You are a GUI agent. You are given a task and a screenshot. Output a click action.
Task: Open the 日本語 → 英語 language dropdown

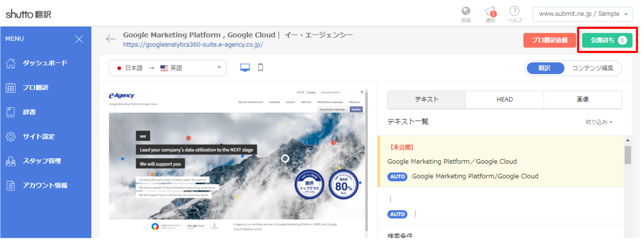[168, 68]
